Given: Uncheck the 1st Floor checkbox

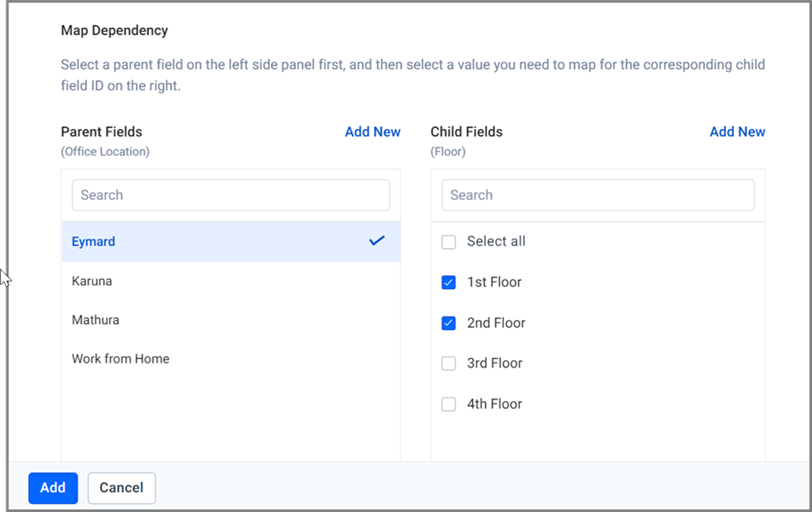Looking at the screenshot, I should pyautogui.click(x=448, y=282).
